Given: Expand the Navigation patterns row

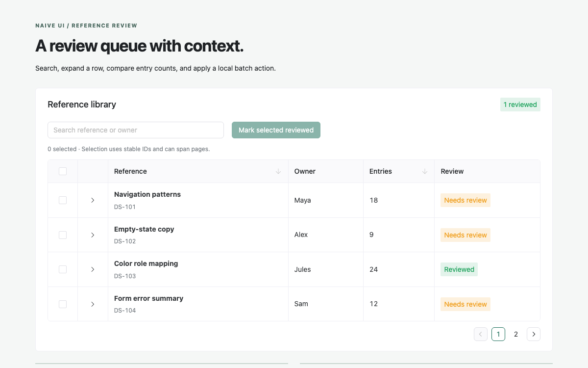Looking at the screenshot, I should [93, 200].
